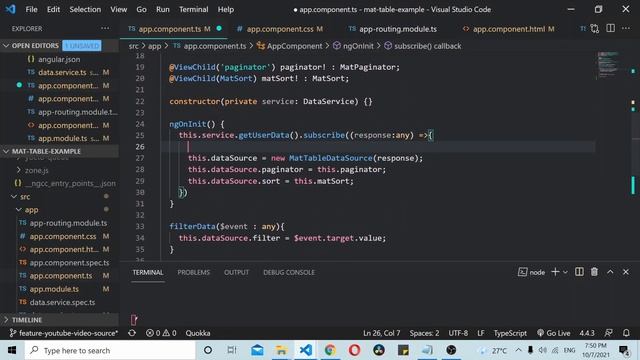
Task: Close the terminal panel
Action: (626, 272)
